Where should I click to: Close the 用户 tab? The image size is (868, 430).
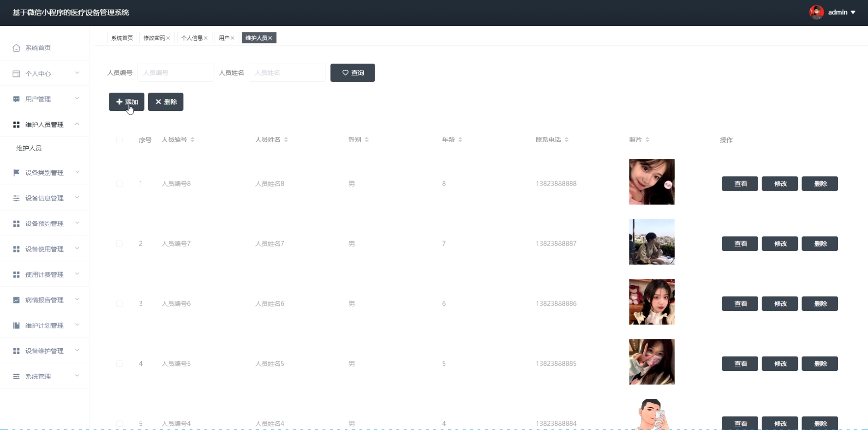click(233, 38)
